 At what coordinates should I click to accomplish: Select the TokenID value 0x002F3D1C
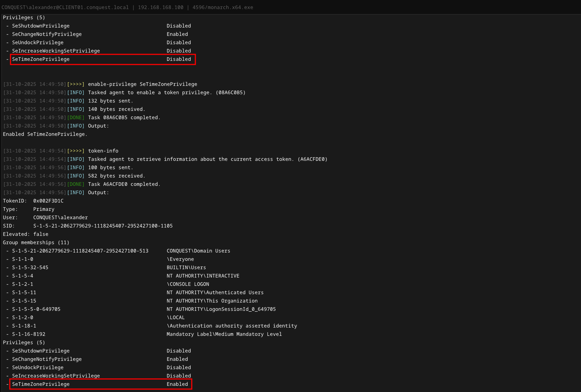(x=48, y=201)
